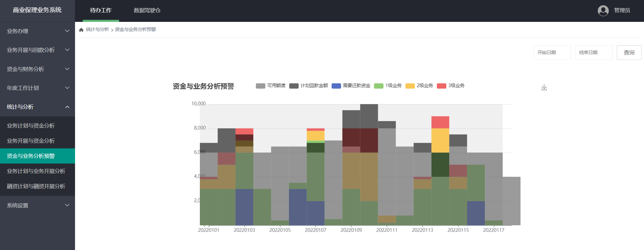This screenshot has width=644, height=250.
Task: Expand the 系统设置 sidebar menu
Action: [x=37, y=205]
